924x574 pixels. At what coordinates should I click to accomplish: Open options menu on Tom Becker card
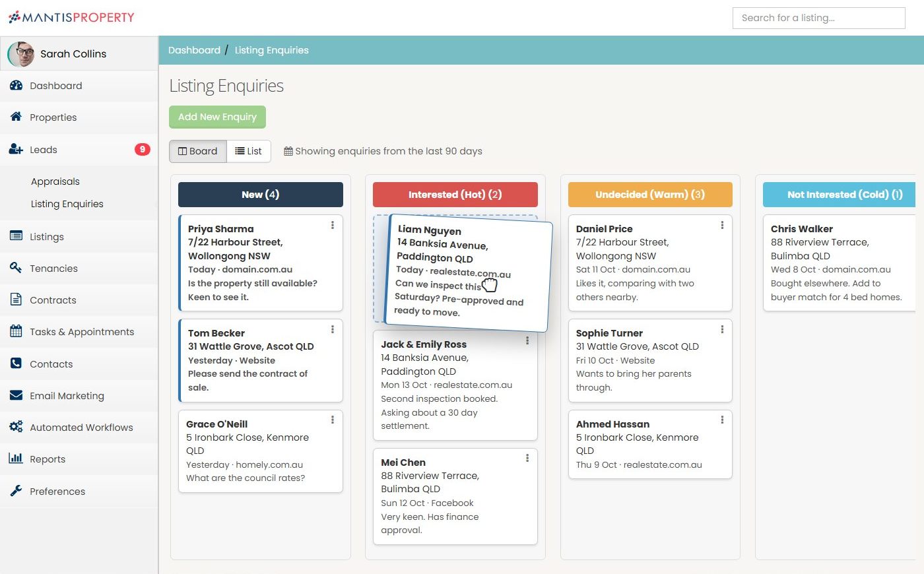332,329
